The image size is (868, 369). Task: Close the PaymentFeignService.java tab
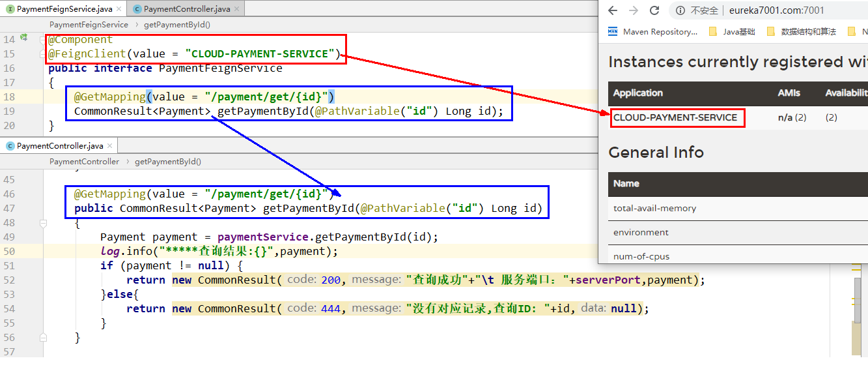[119, 9]
